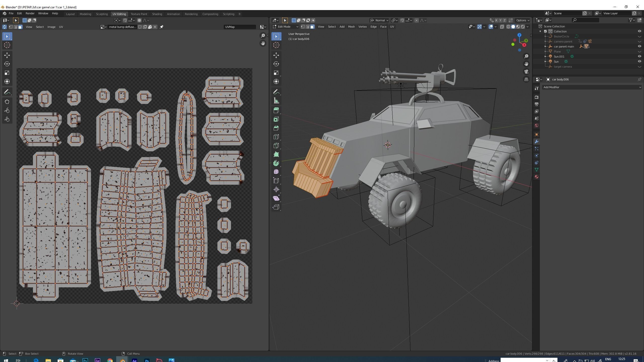
Task: Switch between perspective and orthographic view
Action: coord(526,79)
